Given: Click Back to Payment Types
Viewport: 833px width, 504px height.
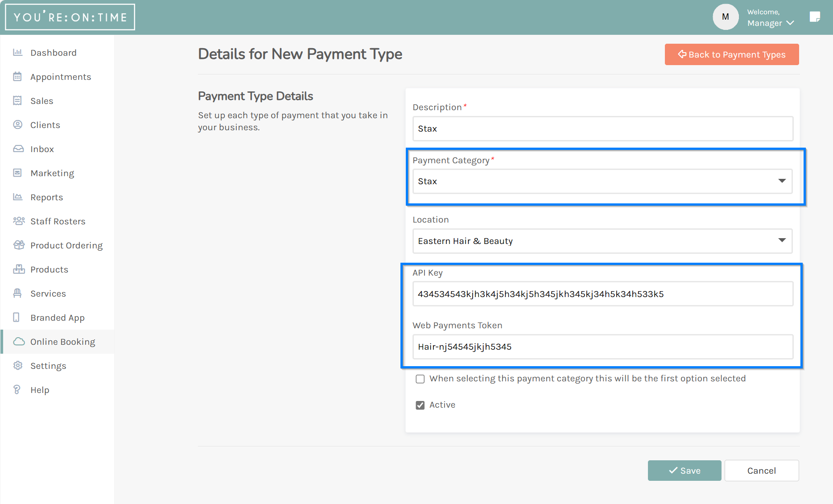Looking at the screenshot, I should point(731,54).
